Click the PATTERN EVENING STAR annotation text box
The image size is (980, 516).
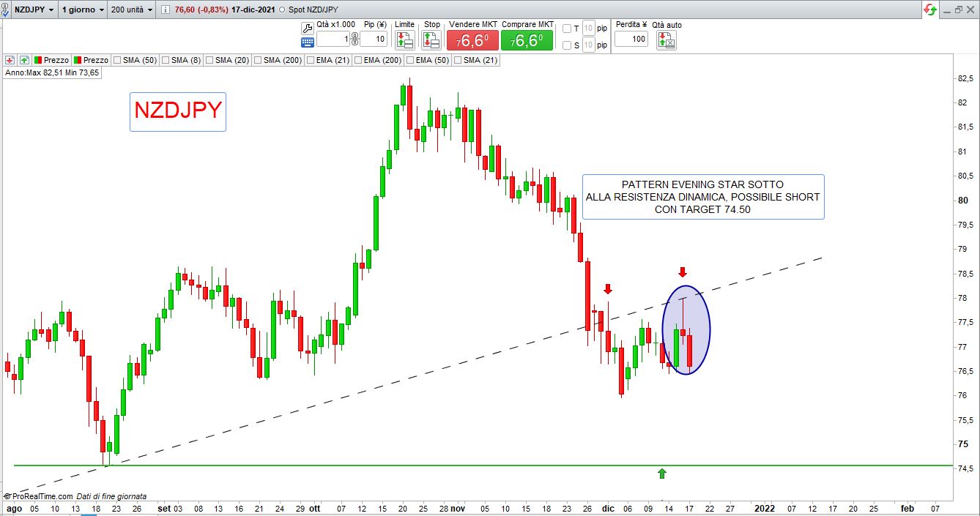[x=703, y=197]
